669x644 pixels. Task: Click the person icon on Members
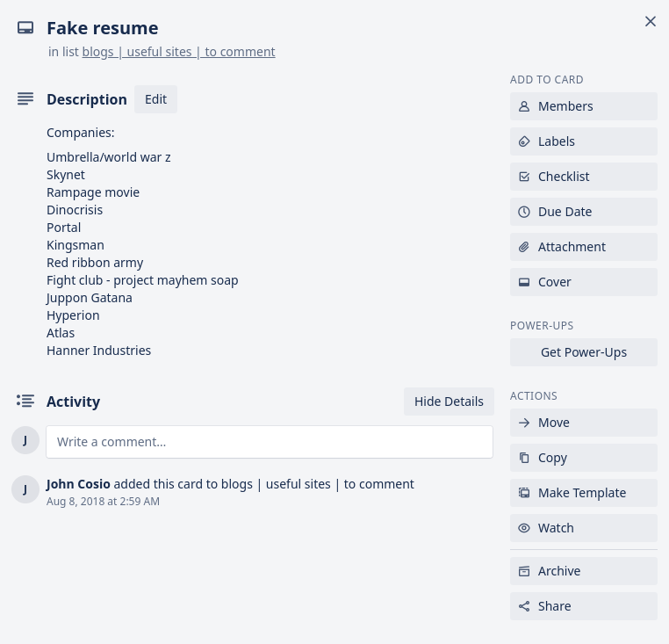[524, 106]
